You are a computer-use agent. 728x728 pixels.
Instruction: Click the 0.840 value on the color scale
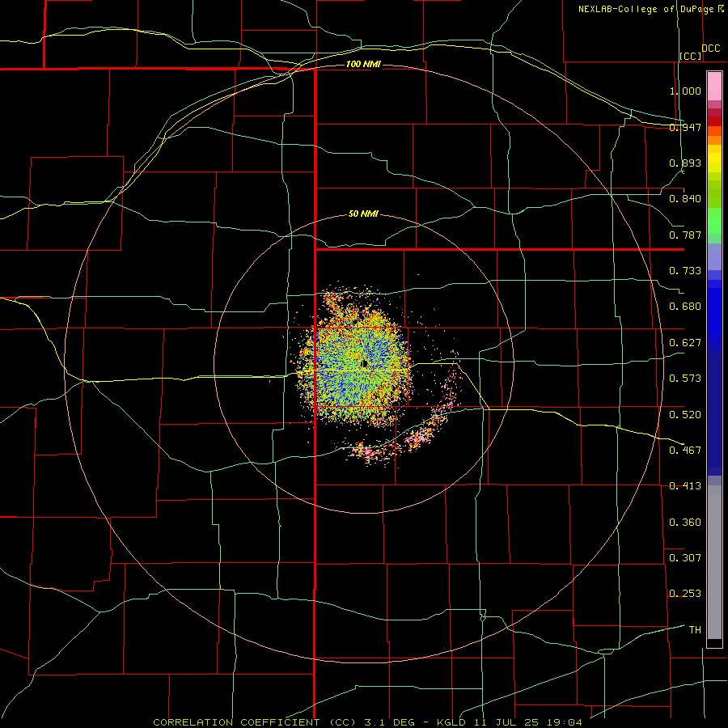click(685, 199)
